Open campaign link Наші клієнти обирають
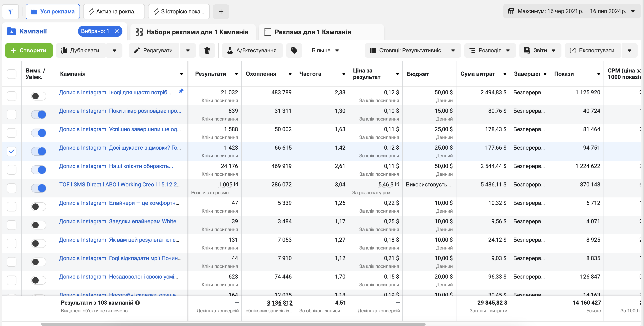 pos(116,166)
